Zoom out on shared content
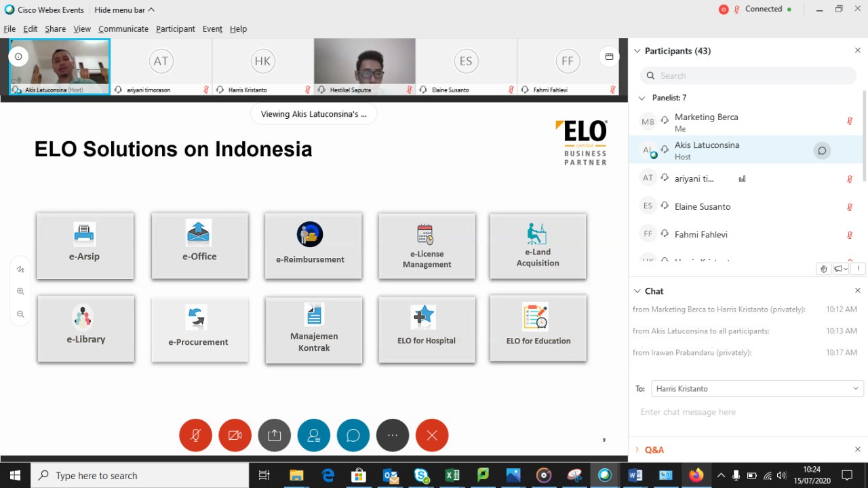This screenshot has width=868, height=488. (20, 314)
